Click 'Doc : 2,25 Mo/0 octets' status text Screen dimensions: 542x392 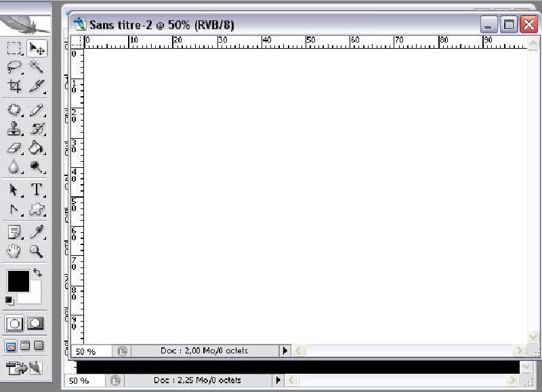click(197, 380)
